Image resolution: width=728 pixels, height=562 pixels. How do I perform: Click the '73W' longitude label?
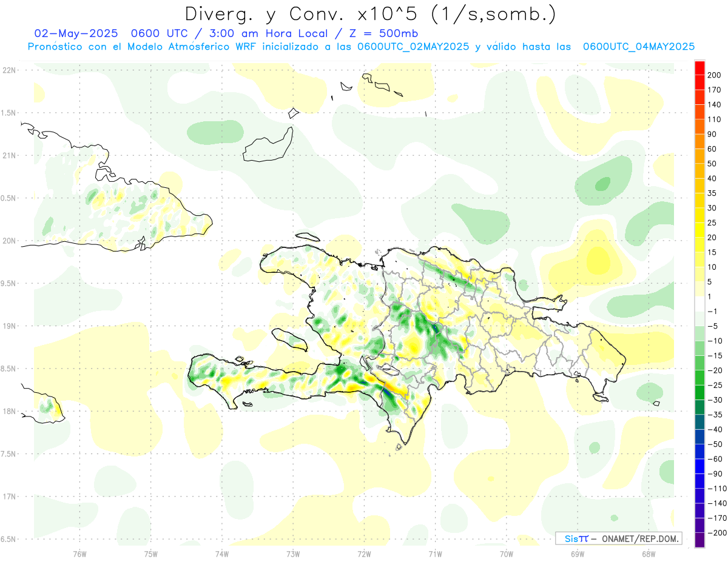tap(293, 554)
